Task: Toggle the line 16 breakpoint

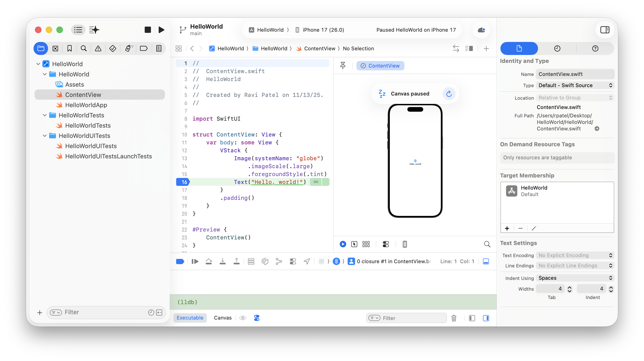Action: coord(183,182)
